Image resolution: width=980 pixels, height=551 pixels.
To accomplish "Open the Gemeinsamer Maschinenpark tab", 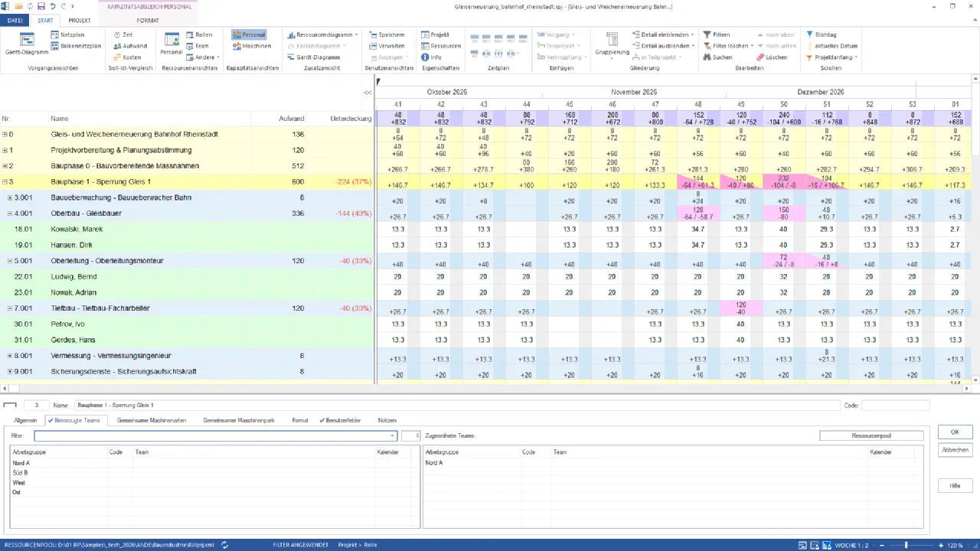I will (x=239, y=420).
